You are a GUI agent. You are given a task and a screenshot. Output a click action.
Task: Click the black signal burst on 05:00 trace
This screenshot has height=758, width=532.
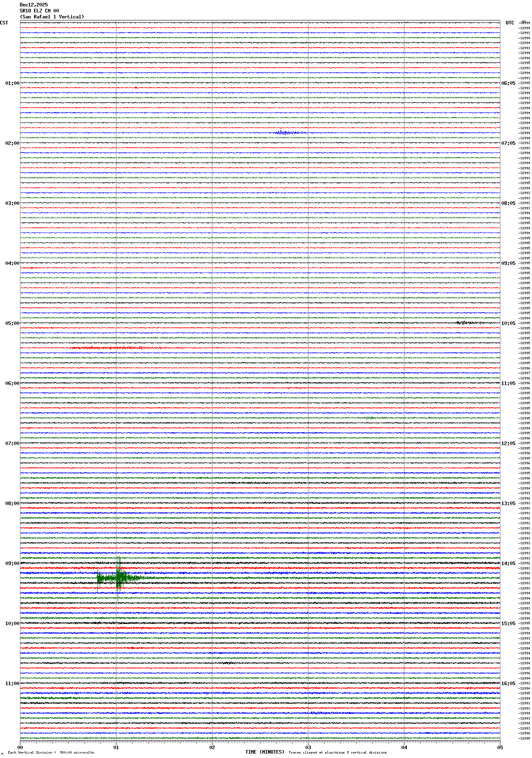[x=469, y=323]
